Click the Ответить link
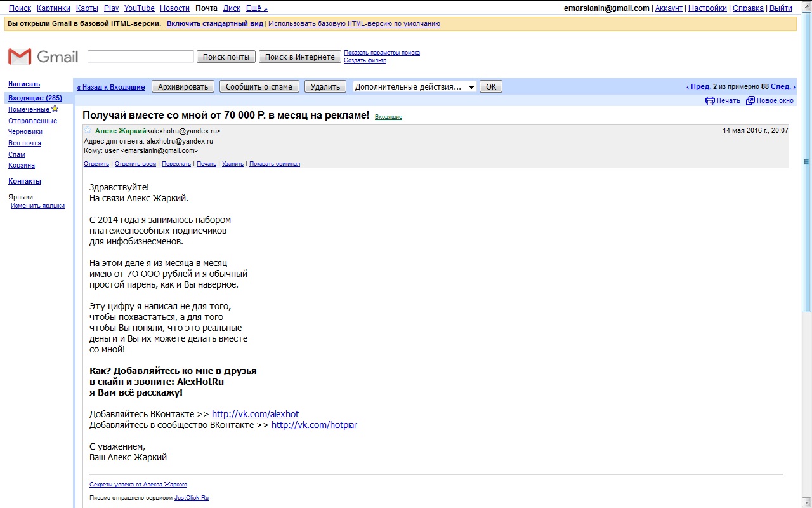This screenshot has width=812, height=508. point(96,164)
